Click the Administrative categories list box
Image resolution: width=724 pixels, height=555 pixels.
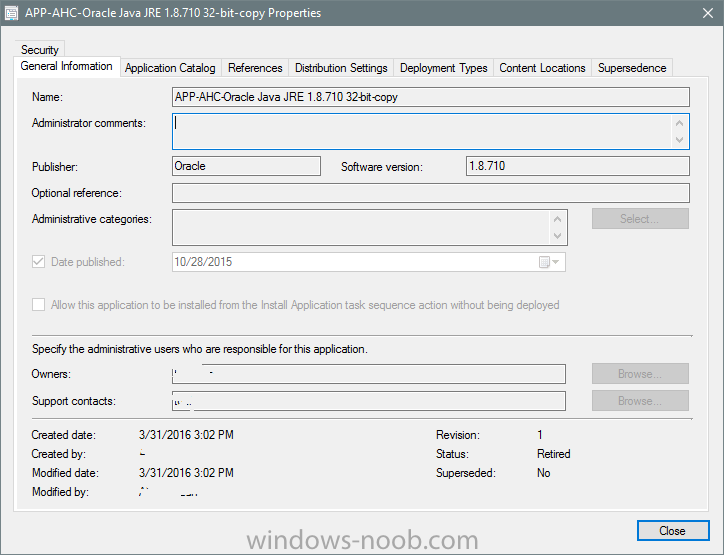(x=370, y=228)
